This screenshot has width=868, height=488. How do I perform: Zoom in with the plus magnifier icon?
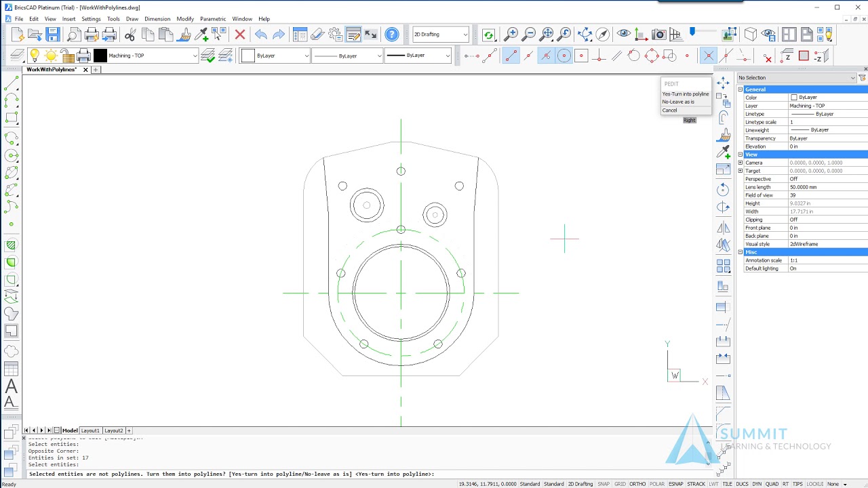tap(511, 35)
